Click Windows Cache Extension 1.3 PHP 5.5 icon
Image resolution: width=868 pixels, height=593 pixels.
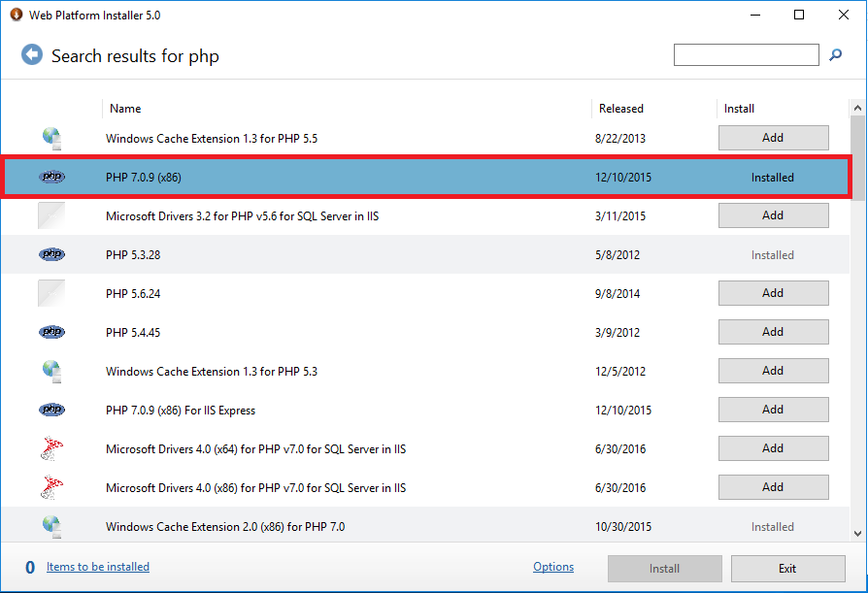[x=51, y=138]
